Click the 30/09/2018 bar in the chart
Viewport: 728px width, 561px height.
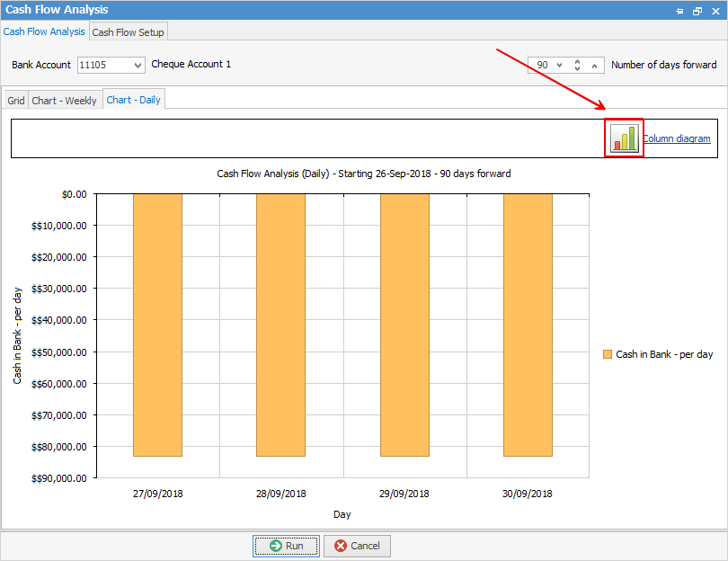528,324
